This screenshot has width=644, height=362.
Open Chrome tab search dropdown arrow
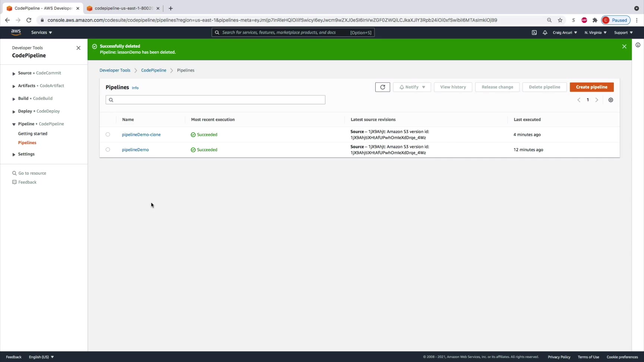[x=637, y=8]
